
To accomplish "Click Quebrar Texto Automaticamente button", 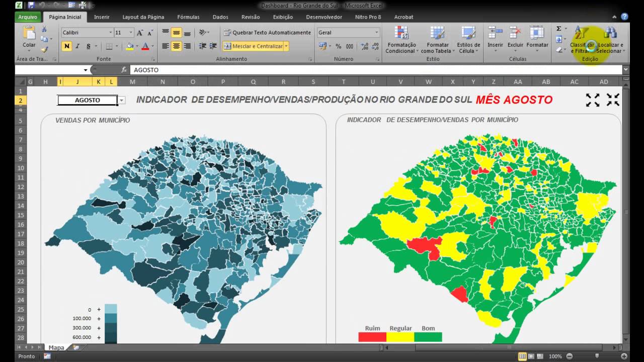I will click(268, 33).
